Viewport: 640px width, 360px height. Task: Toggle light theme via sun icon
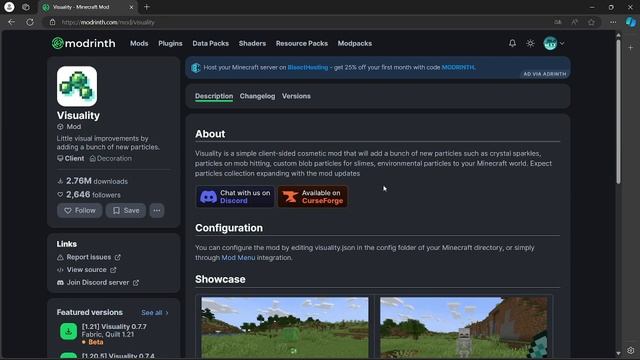tap(530, 43)
